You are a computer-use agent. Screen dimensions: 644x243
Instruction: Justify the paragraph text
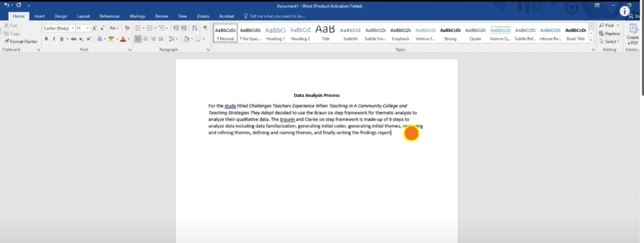tap(160, 39)
